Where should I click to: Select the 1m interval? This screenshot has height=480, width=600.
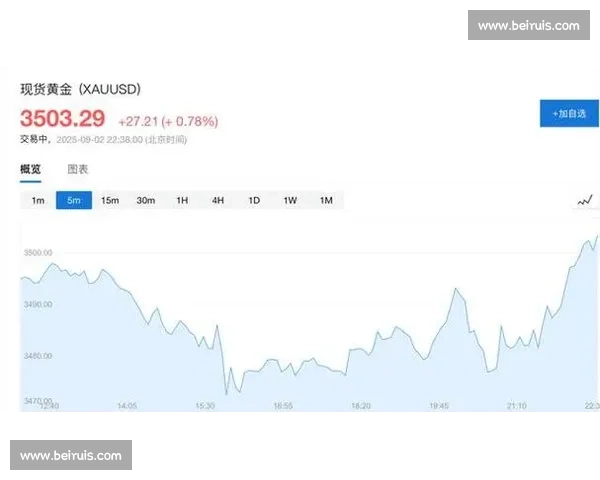point(38,201)
